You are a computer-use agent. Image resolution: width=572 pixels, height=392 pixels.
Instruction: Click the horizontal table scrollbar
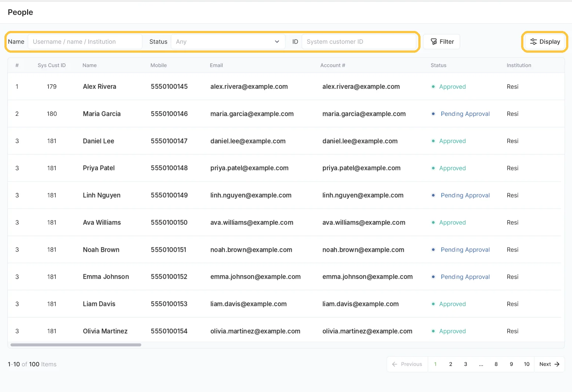[76, 345]
